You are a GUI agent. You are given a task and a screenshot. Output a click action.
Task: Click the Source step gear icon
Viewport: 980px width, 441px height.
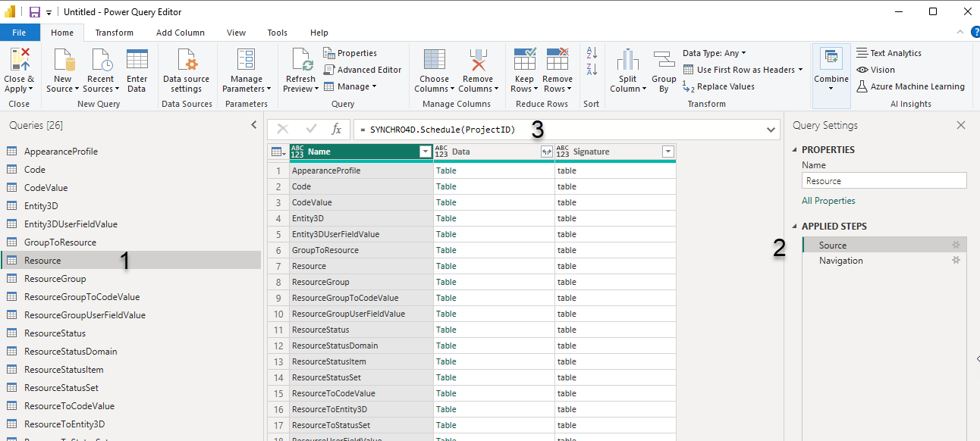coord(956,246)
